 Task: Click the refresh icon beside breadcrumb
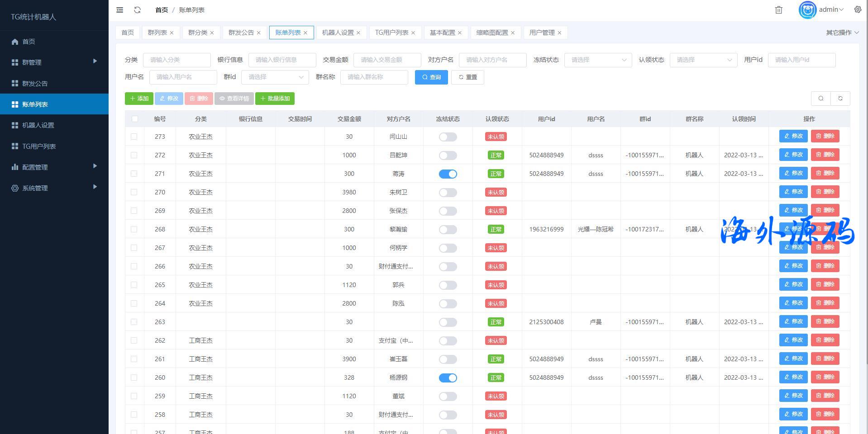click(x=138, y=10)
